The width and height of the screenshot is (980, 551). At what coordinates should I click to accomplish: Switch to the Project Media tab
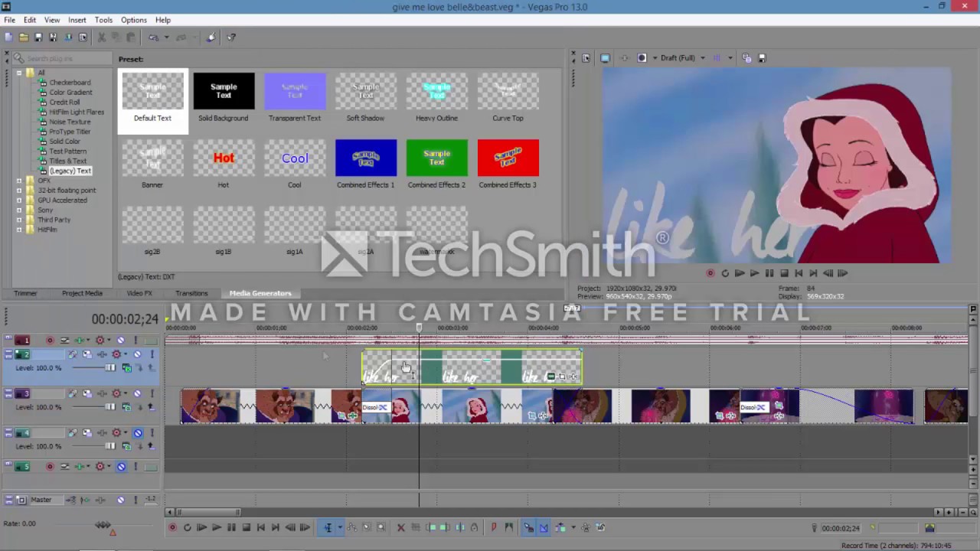click(82, 293)
